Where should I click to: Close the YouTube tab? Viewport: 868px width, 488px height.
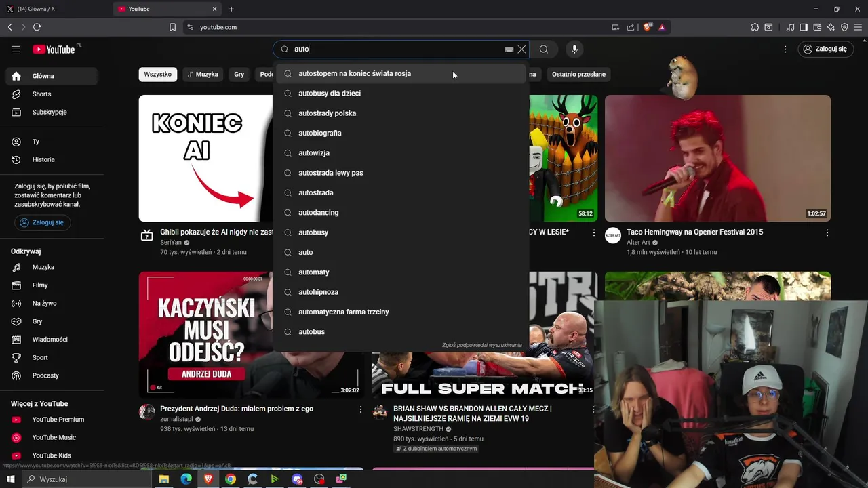pos(215,9)
